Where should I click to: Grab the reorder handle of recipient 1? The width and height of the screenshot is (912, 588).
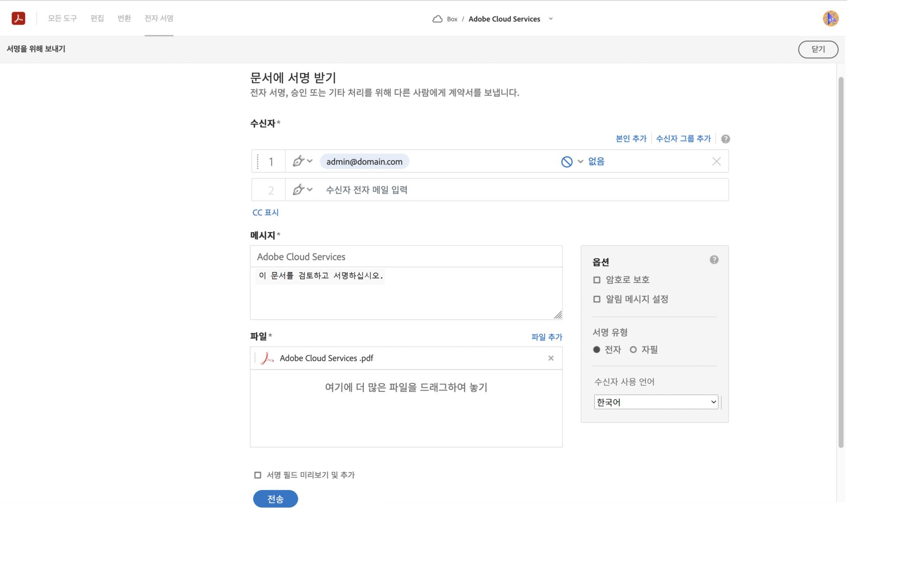point(257,161)
